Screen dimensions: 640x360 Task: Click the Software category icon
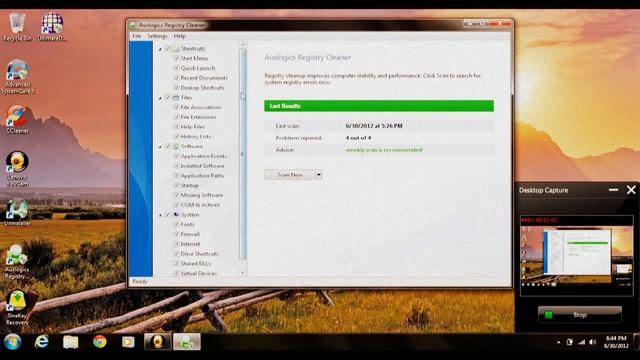coord(176,146)
